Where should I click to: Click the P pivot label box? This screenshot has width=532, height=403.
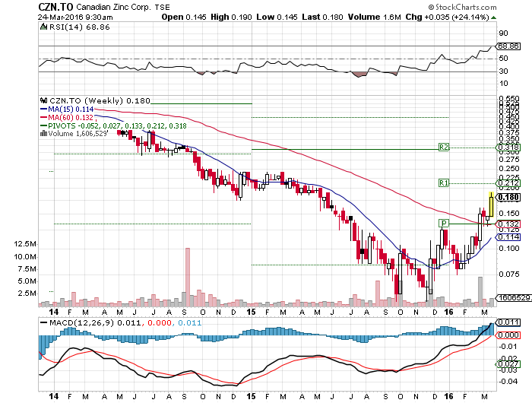point(444,224)
